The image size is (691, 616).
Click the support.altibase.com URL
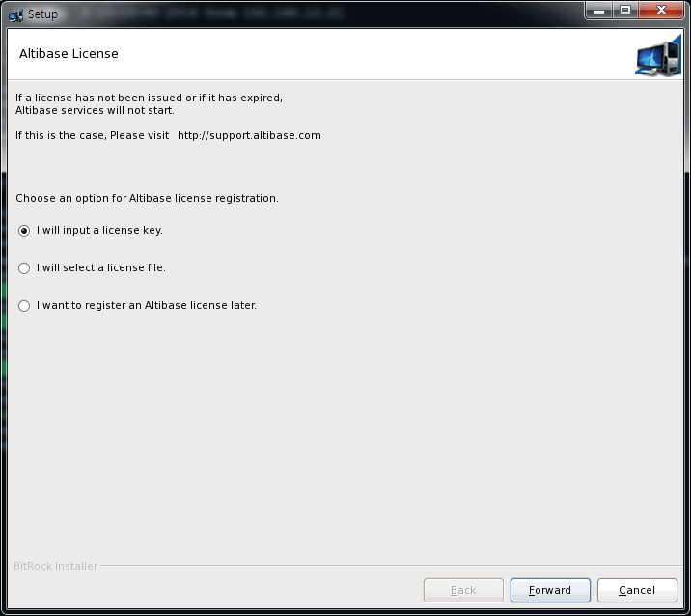[249, 136]
